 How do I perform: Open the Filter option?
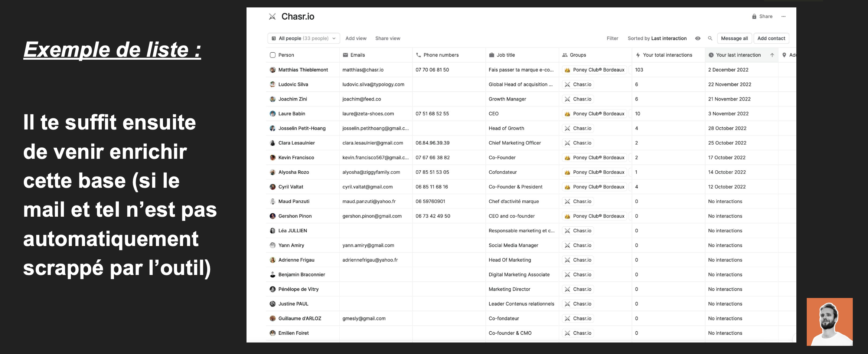point(612,38)
